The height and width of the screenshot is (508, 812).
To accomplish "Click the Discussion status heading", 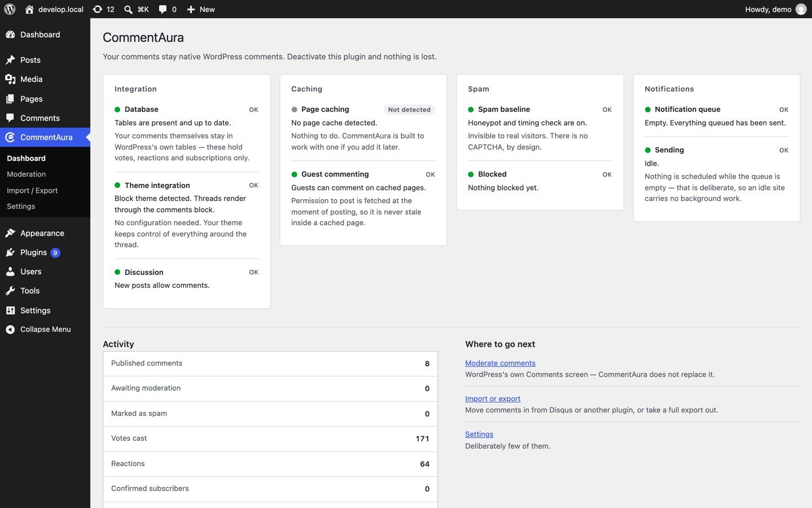I will click(144, 272).
